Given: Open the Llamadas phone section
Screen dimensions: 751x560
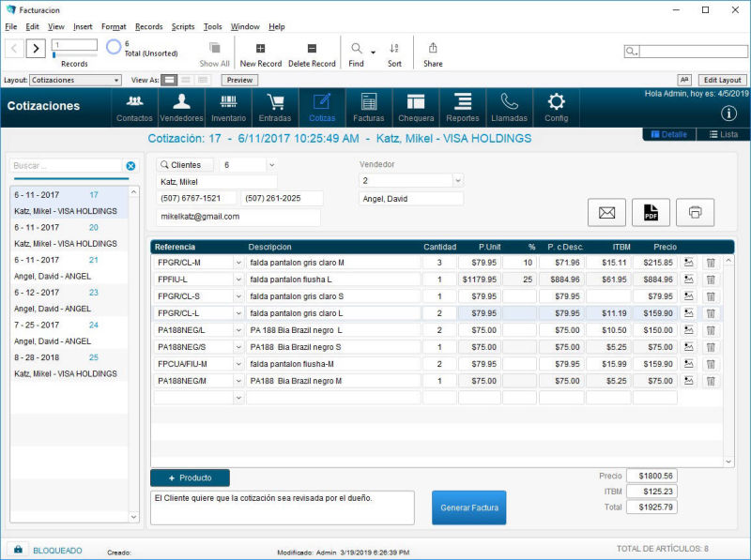Looking at the screenshot, I should point(509,108).
